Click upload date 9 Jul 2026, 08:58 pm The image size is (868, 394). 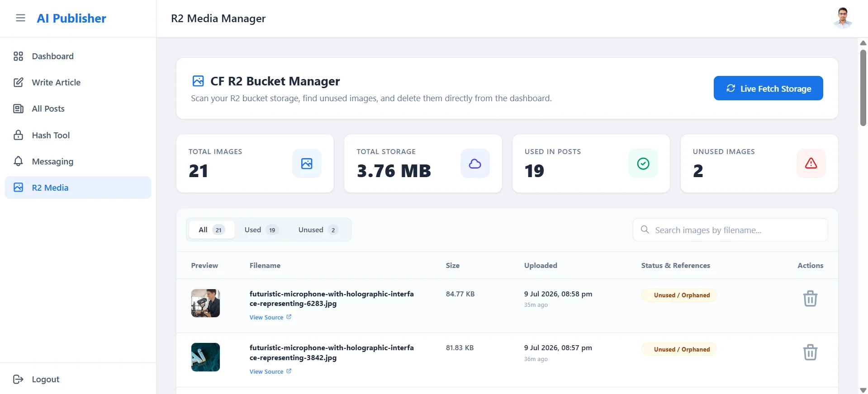[x=558, y=294]
